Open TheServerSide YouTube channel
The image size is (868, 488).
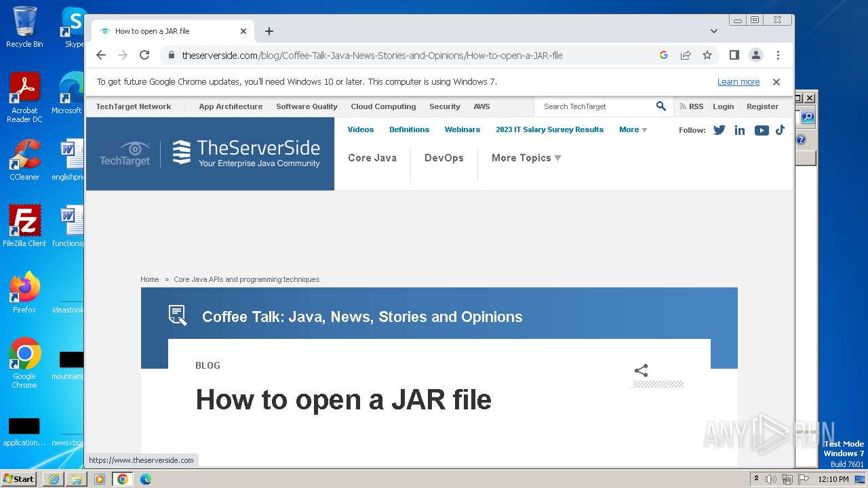pos(762,130)
